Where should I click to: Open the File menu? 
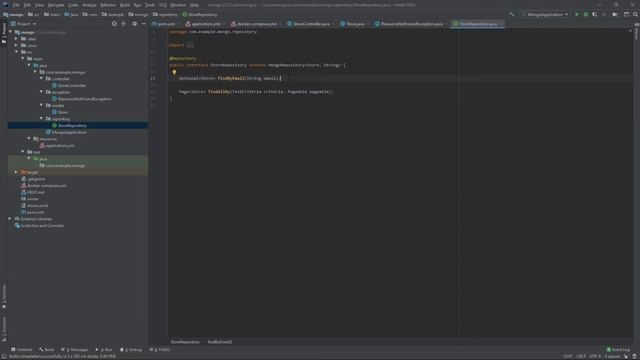[16, 5]
